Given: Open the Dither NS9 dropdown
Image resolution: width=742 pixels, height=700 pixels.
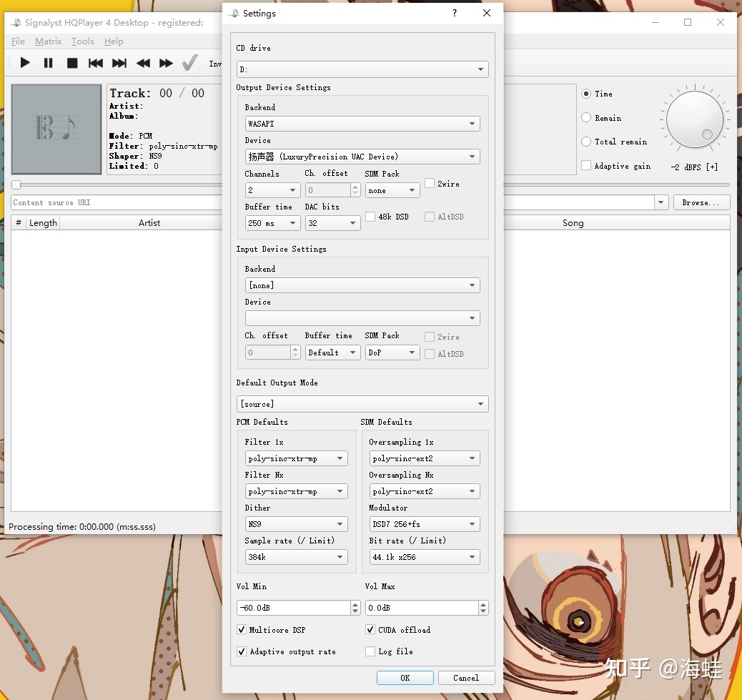Looking at the screenshot, I should [295, 524].
